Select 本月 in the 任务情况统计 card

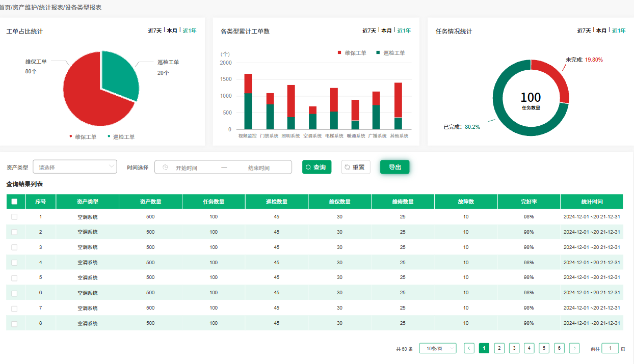pos(601,31)
